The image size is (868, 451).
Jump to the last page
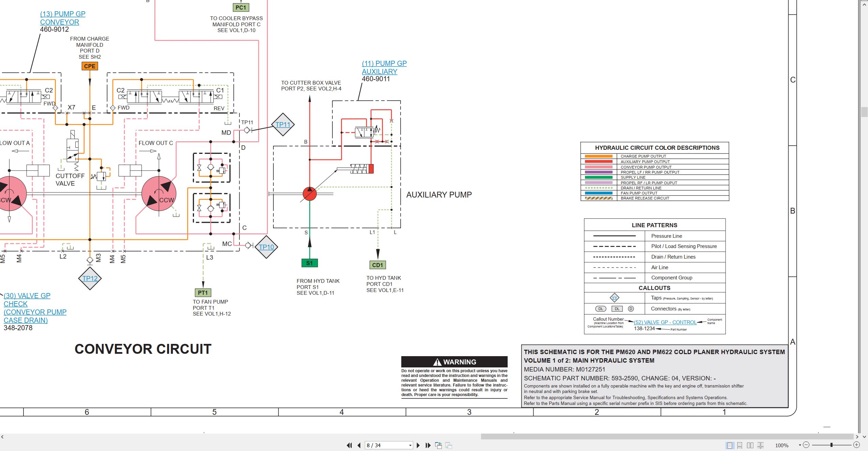click(428, 445)
